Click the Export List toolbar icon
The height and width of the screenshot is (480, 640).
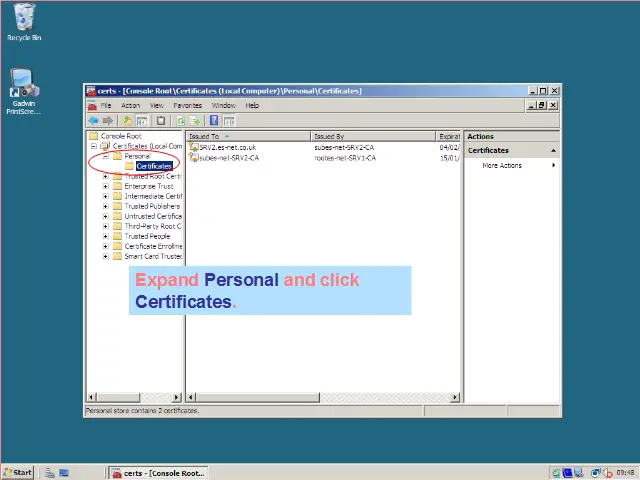(x=195, y=120)
